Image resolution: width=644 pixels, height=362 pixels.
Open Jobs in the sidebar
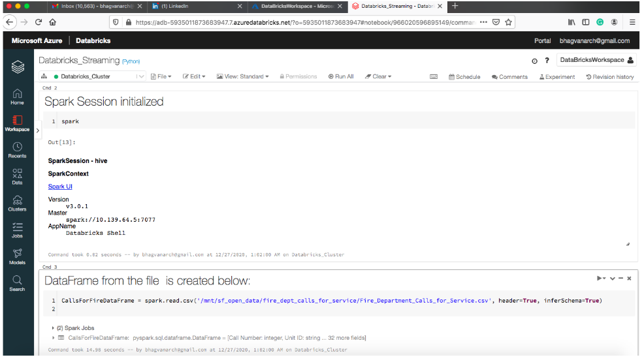coord(17,230)
